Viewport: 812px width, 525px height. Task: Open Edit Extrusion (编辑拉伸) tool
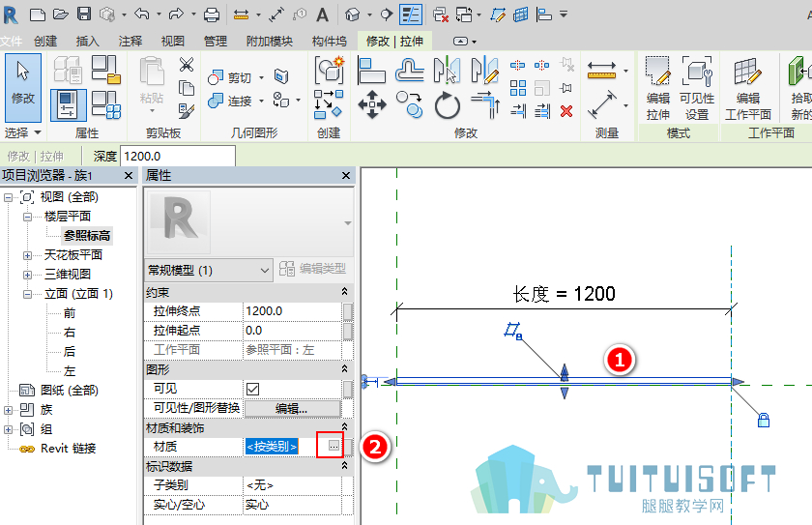coord(657,89)
